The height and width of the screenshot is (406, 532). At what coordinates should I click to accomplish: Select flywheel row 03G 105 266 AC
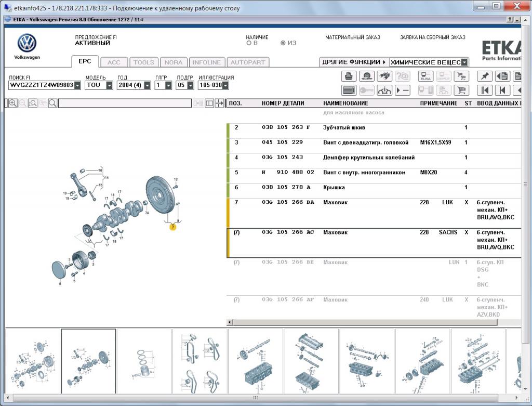click(x=374, y=243)
